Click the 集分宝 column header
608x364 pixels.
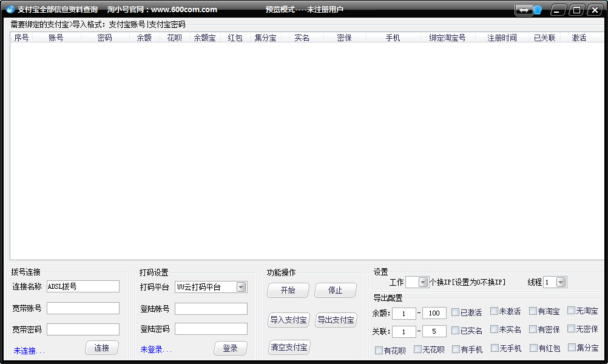click(266, 38)
